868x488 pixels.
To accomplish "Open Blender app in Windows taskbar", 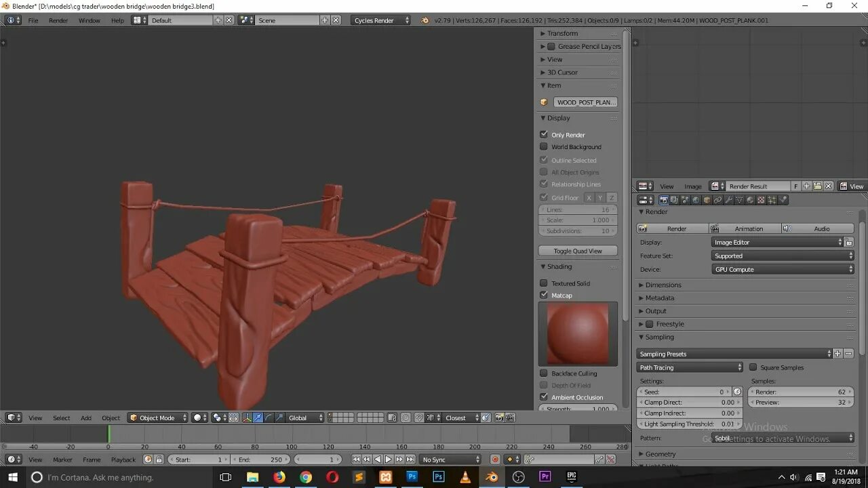I will [x=492, y=477].
